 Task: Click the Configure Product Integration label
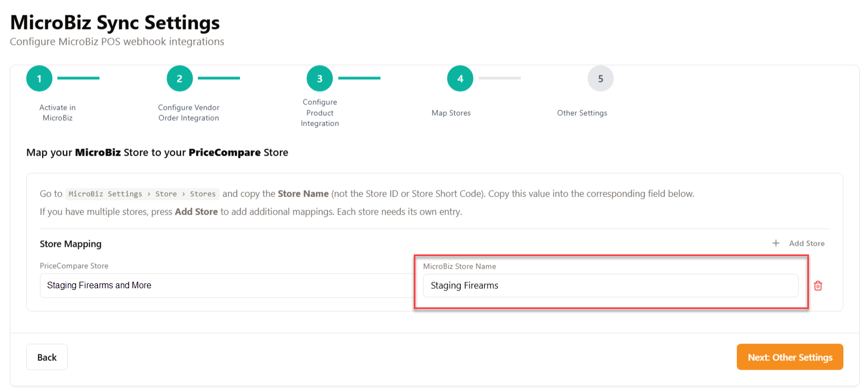pos(320,112)
